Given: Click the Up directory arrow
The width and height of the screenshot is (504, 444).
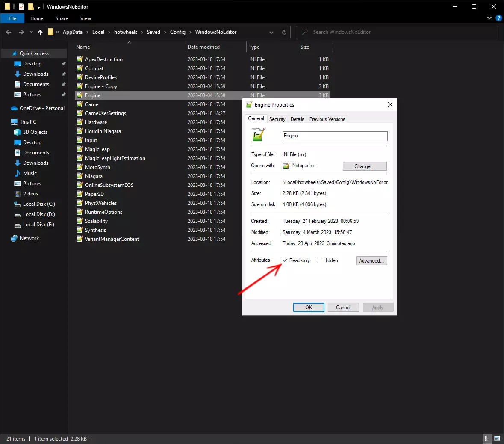Looking at the screenshot, I should coord(40,32).
